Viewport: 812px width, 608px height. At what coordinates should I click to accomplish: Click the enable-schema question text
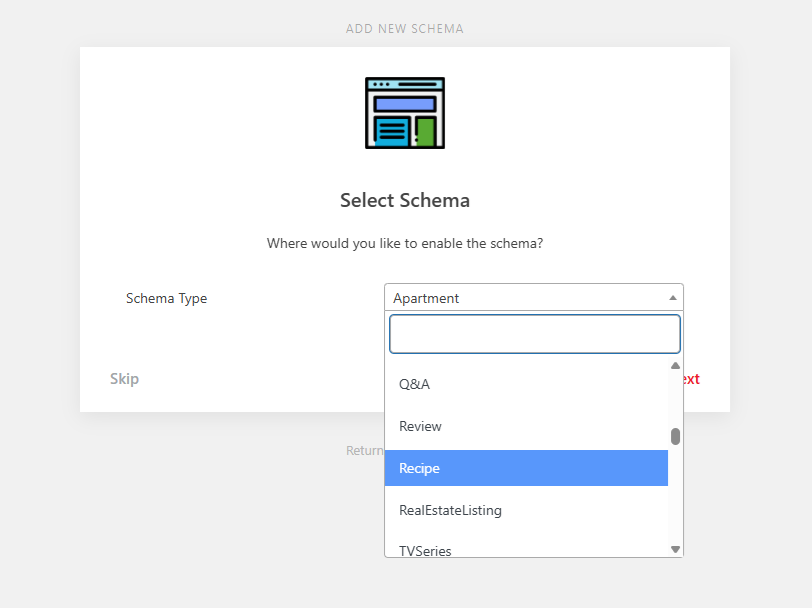coord(405,243)
